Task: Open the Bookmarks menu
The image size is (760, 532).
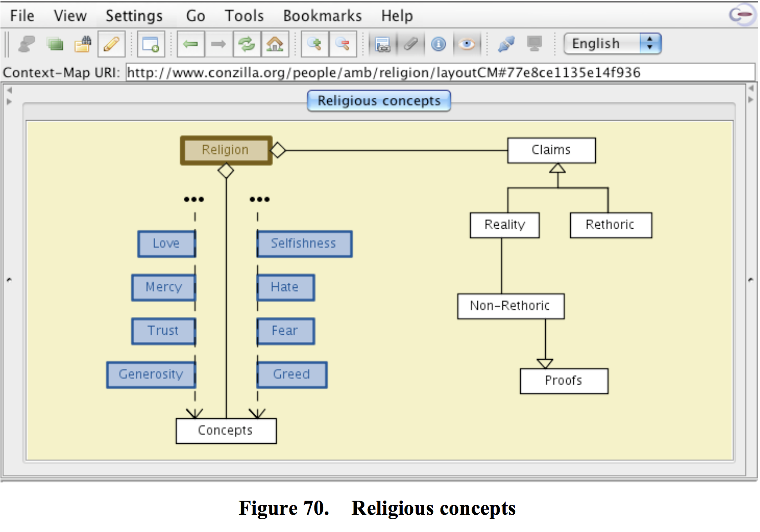Action: click(322, 16)
